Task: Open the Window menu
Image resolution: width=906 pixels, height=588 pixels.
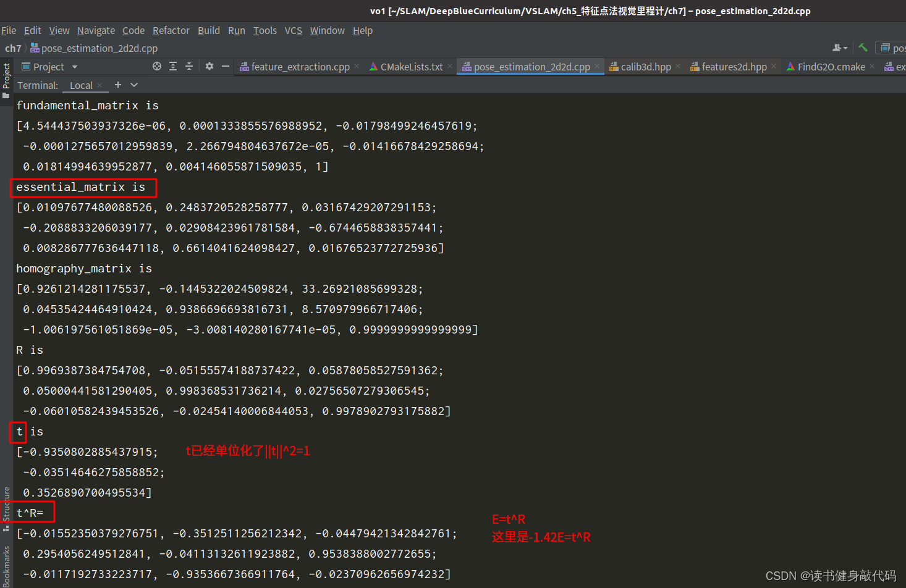Action: click(x=328, y=30)
